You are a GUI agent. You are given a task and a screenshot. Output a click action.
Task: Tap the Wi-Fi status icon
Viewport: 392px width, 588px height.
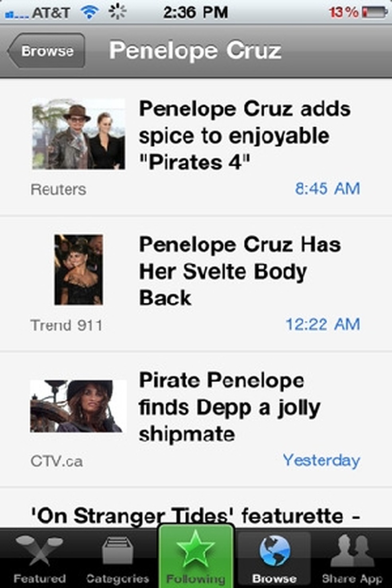coord(90,12)
